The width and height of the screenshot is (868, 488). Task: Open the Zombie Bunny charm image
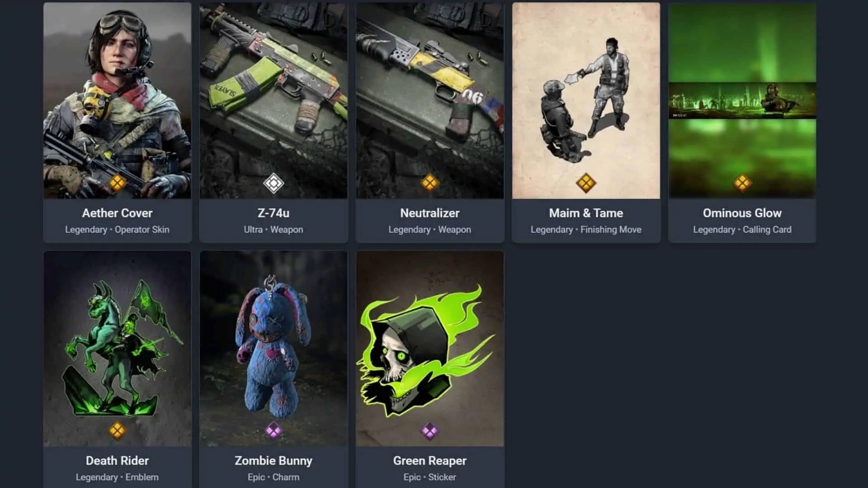274,349
